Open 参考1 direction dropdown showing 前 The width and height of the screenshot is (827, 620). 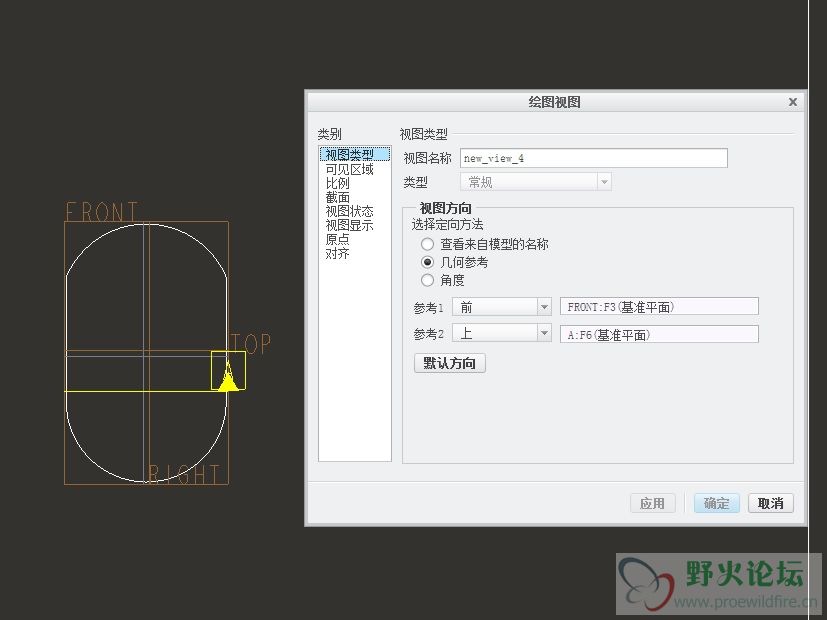pos(502,307)
